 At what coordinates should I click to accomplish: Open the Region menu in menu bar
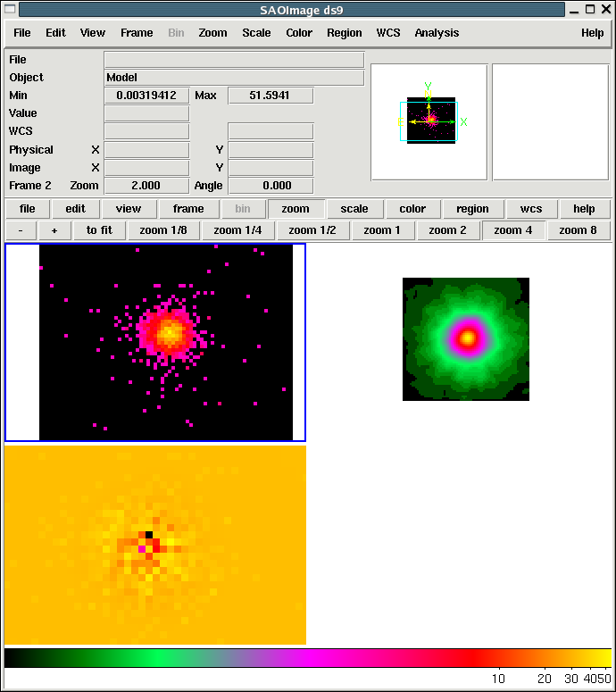(344, 33)
